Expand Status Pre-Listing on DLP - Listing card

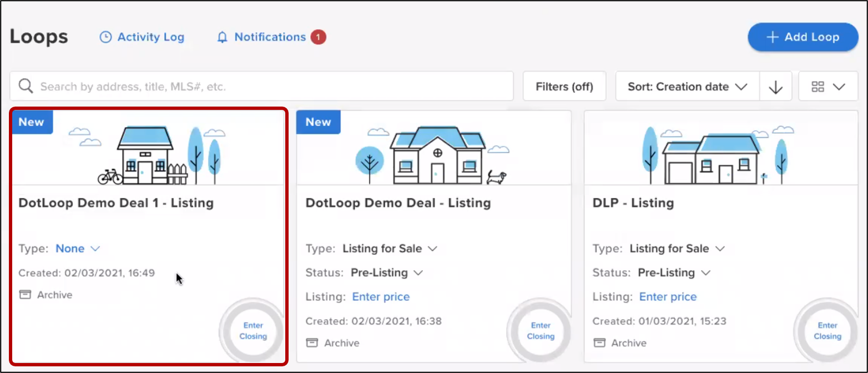[674, 273]
